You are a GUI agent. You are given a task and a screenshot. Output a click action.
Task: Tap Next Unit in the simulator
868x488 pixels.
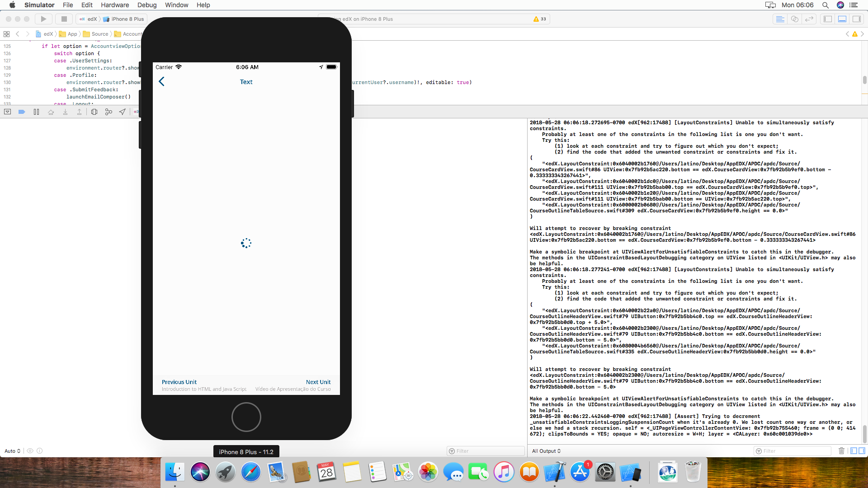coord(318,382)
